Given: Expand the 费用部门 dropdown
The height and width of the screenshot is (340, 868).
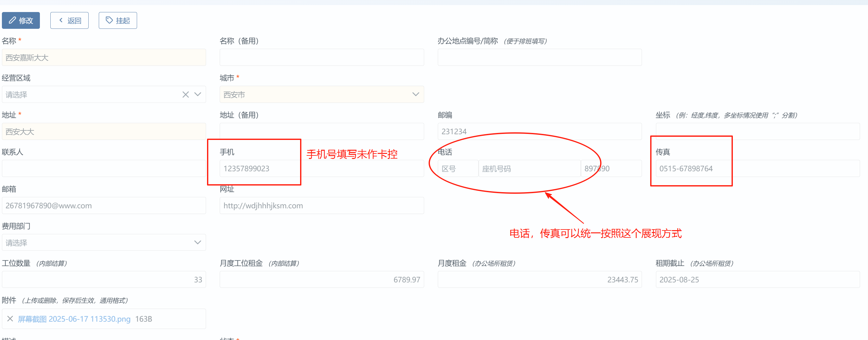Looking at the screenshot, I should pos(104,242).
